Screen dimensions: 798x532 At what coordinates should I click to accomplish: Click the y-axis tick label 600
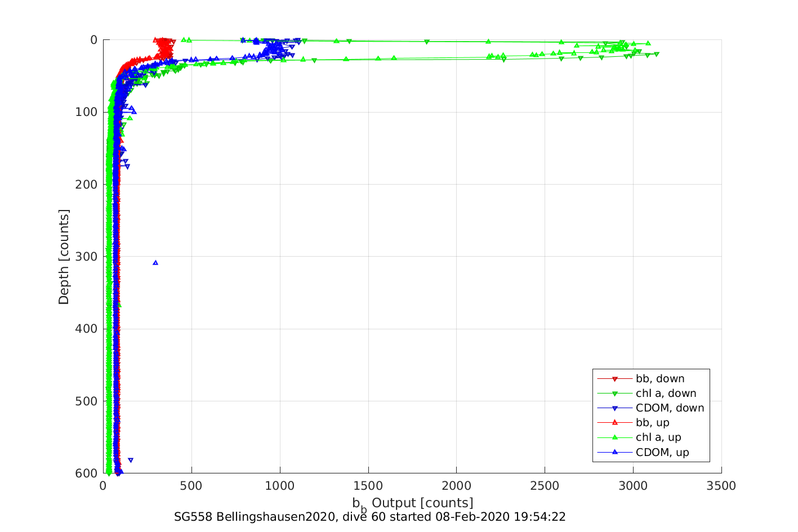click(86, 473)
